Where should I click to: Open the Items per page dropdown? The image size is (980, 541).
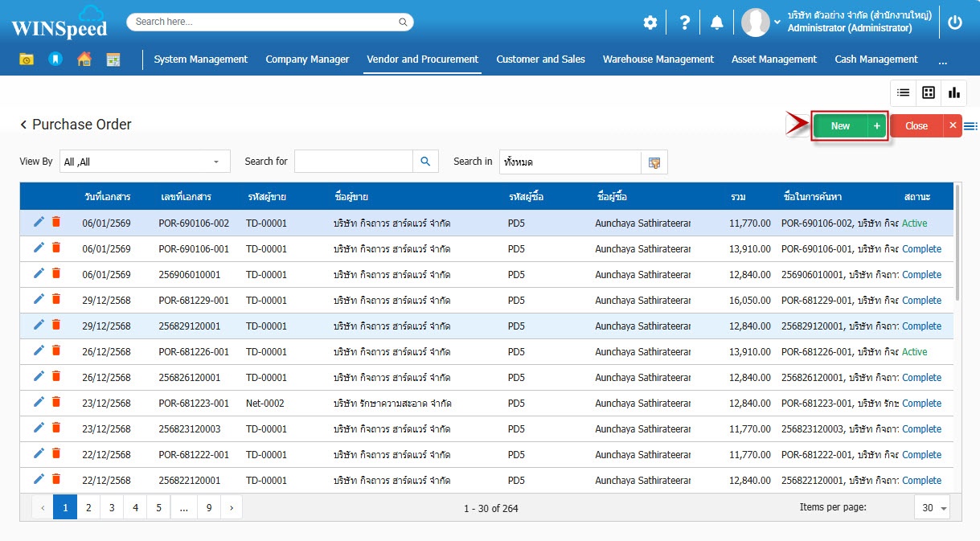coord(933,508)
